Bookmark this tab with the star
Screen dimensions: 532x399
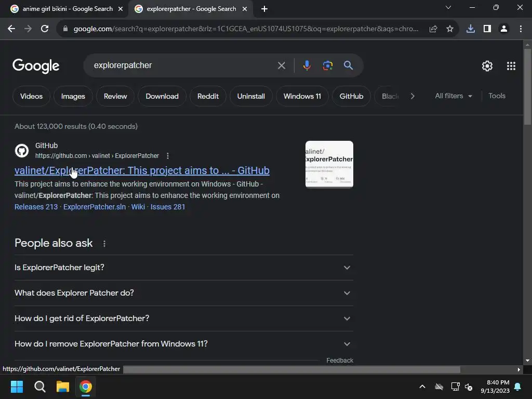450,29
